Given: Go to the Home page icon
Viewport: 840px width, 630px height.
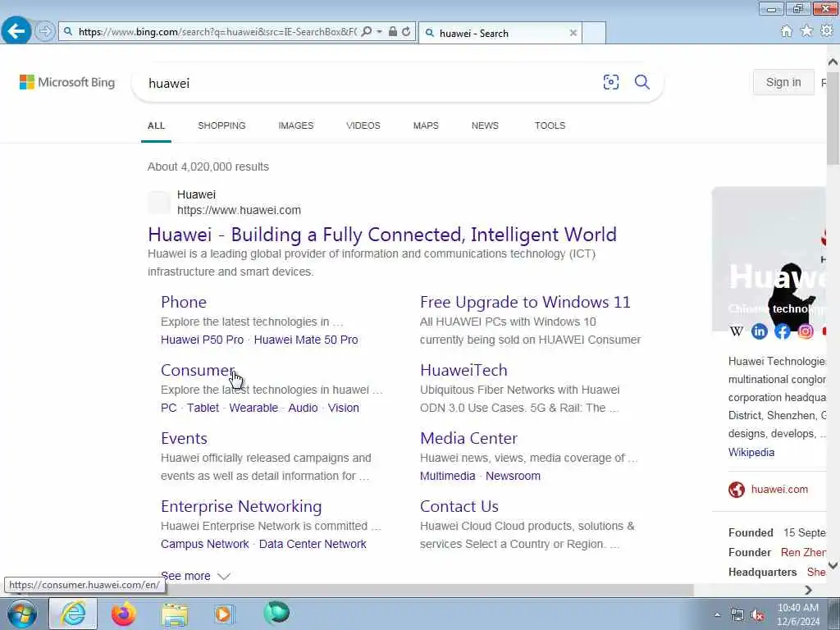Looking at the screenshot, I should pyautogui.click(x=786, y=31).
